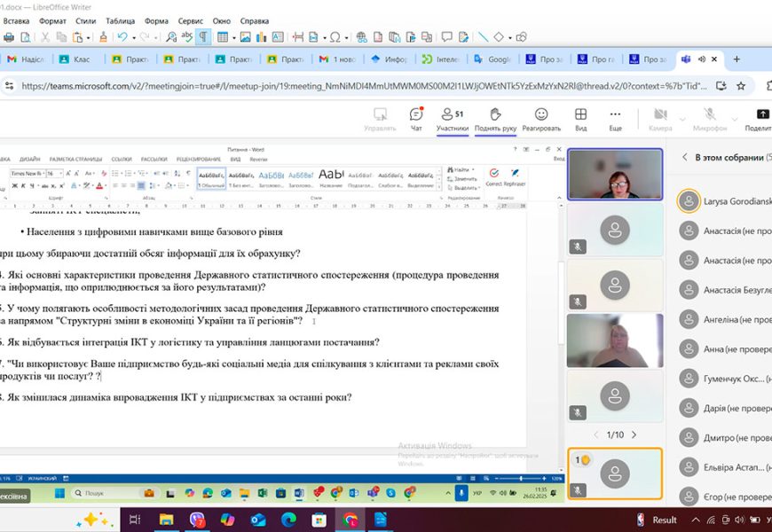Toggle the microphone (Микрофон) on

point(709,119)
